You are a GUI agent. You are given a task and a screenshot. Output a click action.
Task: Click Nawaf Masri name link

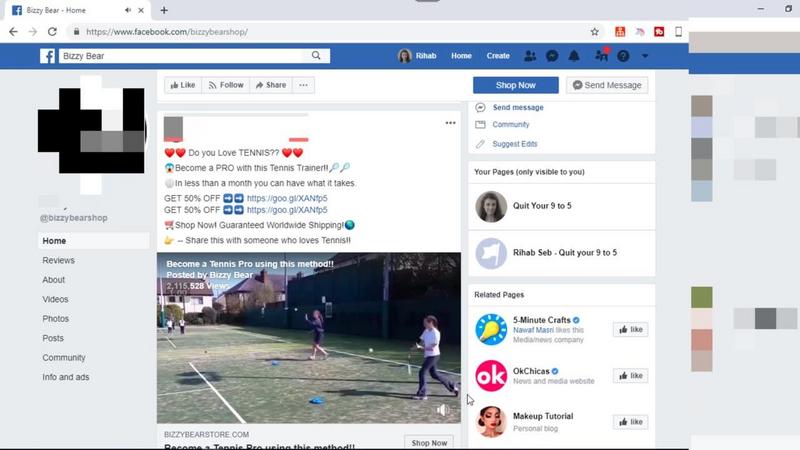pyautogui.click(x=533, y=330)
